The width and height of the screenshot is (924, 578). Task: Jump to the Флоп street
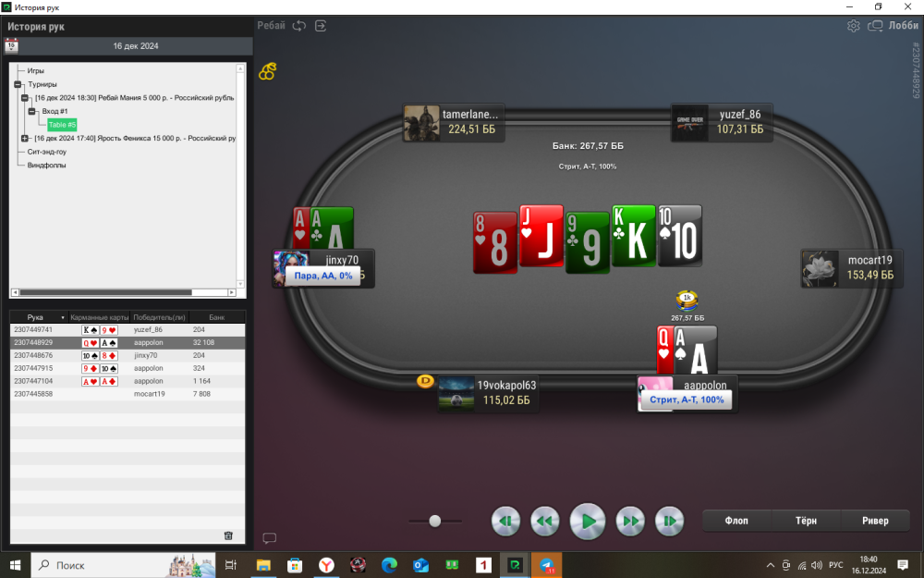point(736,521)
